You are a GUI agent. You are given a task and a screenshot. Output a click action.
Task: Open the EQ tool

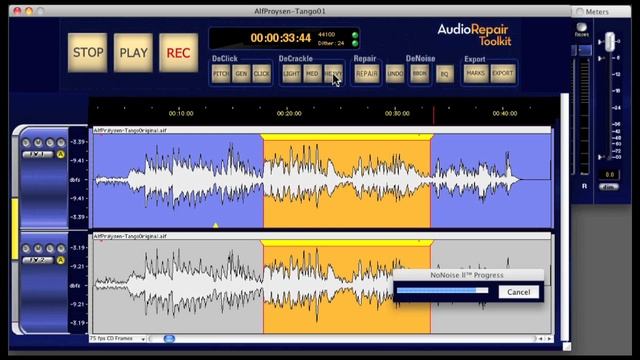pos(445,74)
